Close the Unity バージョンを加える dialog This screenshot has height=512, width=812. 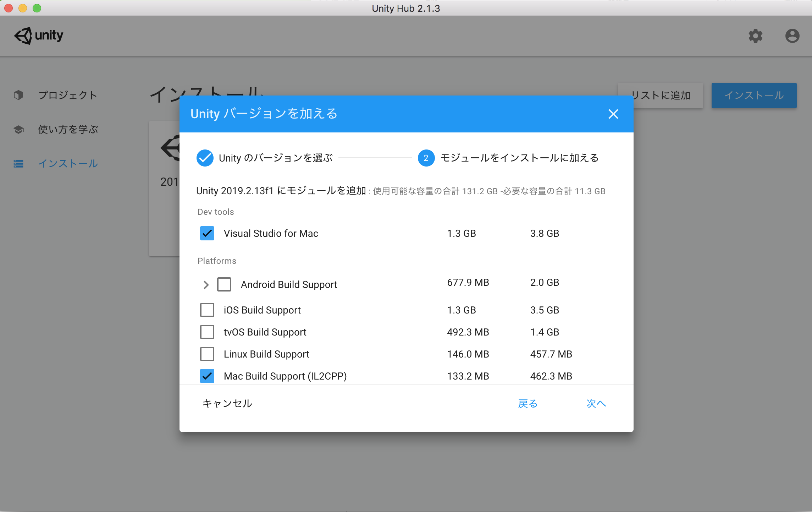[613, 114]
